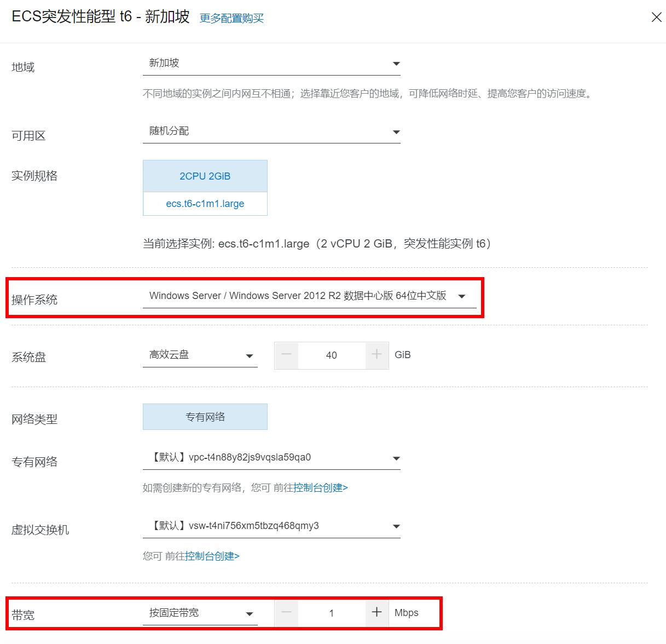Close the ECS purchase dialog
This screenshot has height=644, width=666.
pyautogui.click(x=656, y=18)
